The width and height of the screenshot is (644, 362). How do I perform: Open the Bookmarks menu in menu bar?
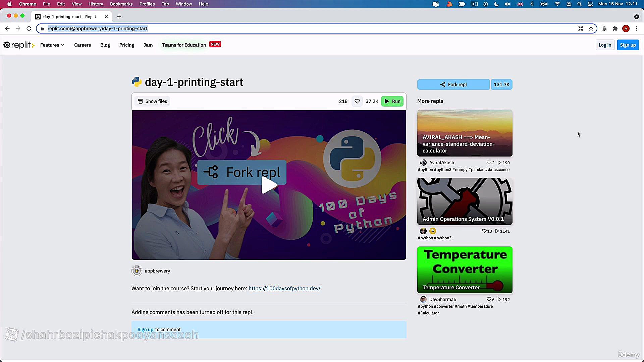[121, 4]
